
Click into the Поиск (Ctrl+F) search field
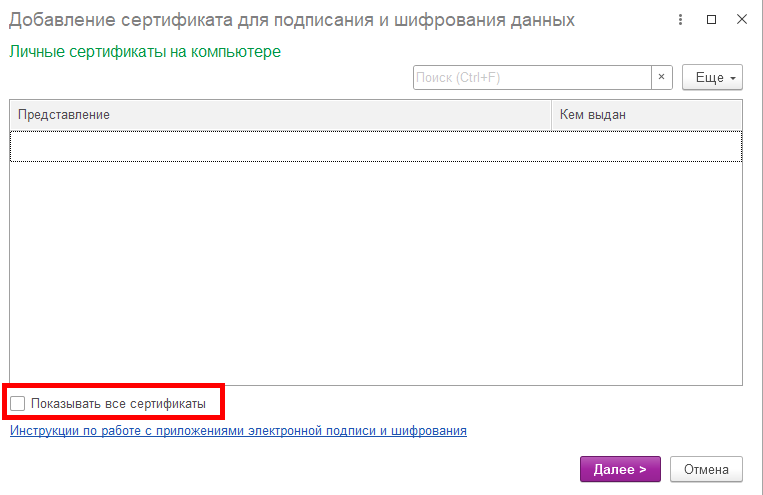tap(532, 77)
